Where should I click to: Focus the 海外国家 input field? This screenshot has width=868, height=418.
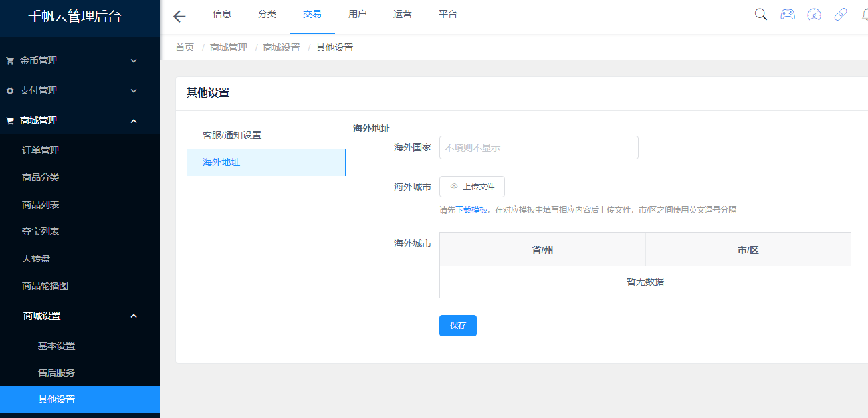(x=539, y=148)
